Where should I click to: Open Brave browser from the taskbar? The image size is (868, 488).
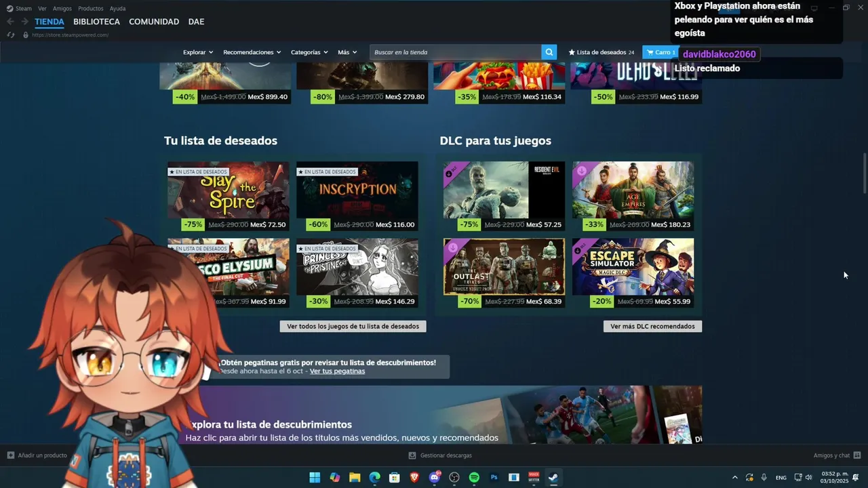[414, 477]
